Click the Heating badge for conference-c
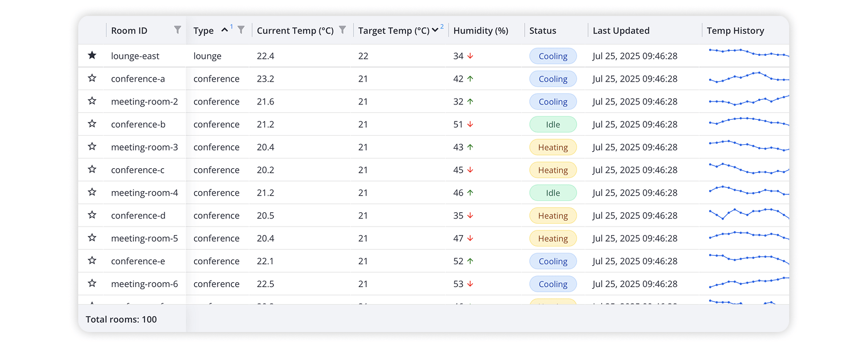This screenshot has width=868, height=348. point(553,169)
